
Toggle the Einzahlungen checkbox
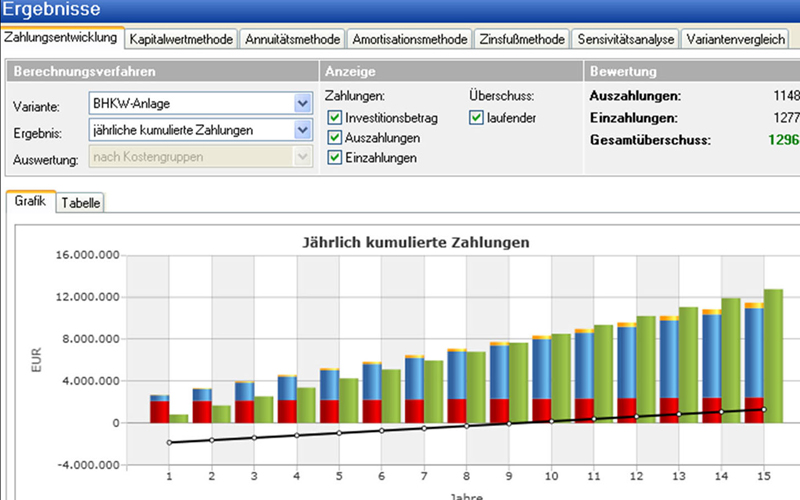335,158
